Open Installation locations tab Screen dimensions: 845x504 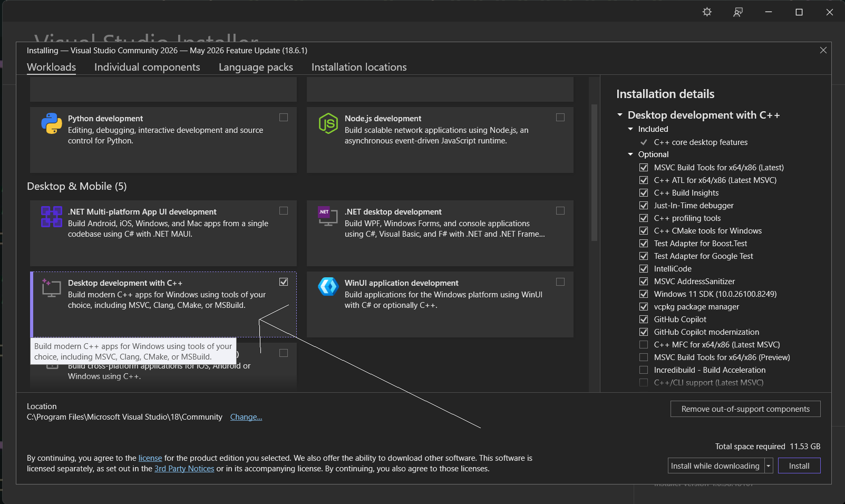[x=359, y=67]
